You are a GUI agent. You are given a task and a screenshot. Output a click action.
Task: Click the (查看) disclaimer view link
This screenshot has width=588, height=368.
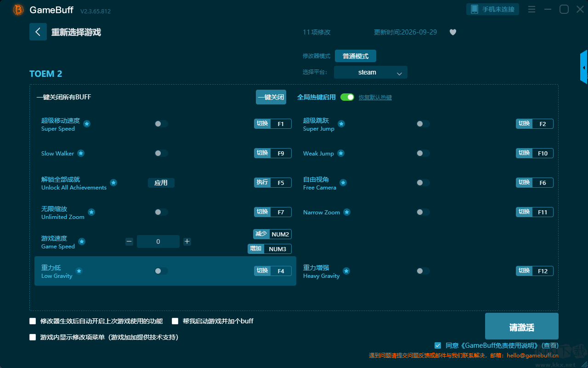550,345
